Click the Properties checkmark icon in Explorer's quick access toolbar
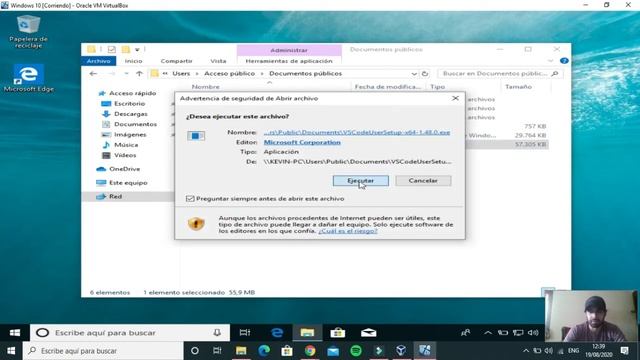Screen dimensions: 640x360 [111, 49]
